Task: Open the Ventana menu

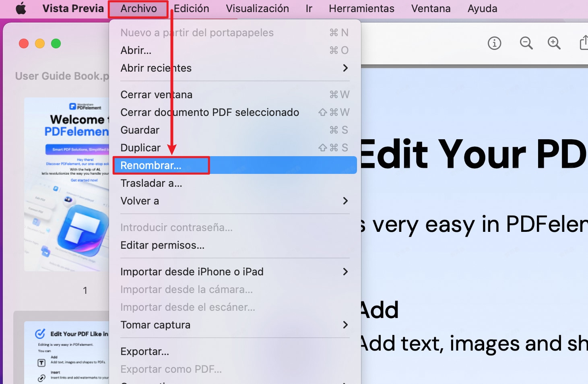Action: click(431, 8)
